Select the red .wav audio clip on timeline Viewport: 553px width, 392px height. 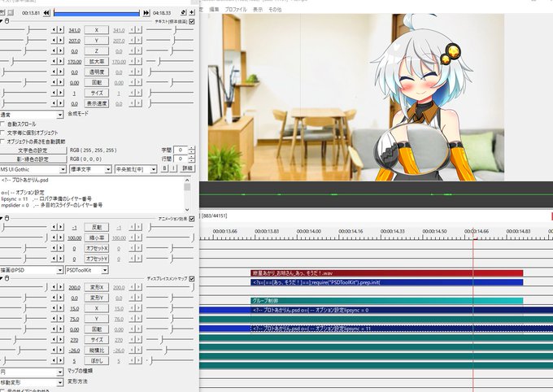coord(386,272)
